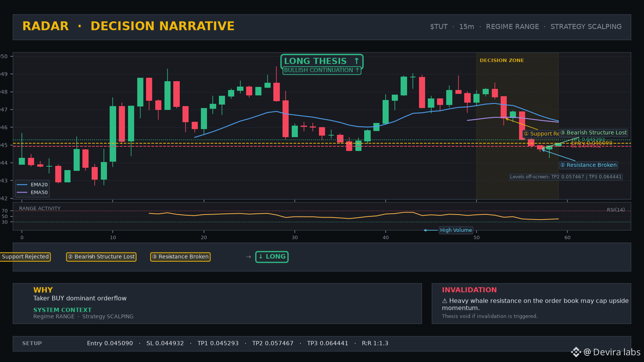The height and width of the screenshot is (362, 644).
Task: Click the TP2 0.057467 value in setup bar
Action: point(273,343)
